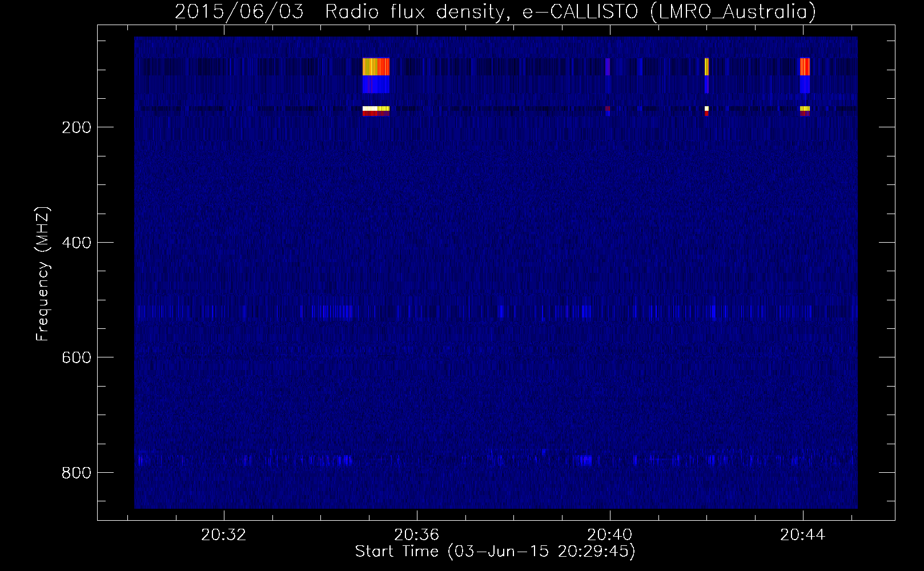Click the '800' frequency tick label
This screenshot has width=924, height=571.
coord(76,473)
